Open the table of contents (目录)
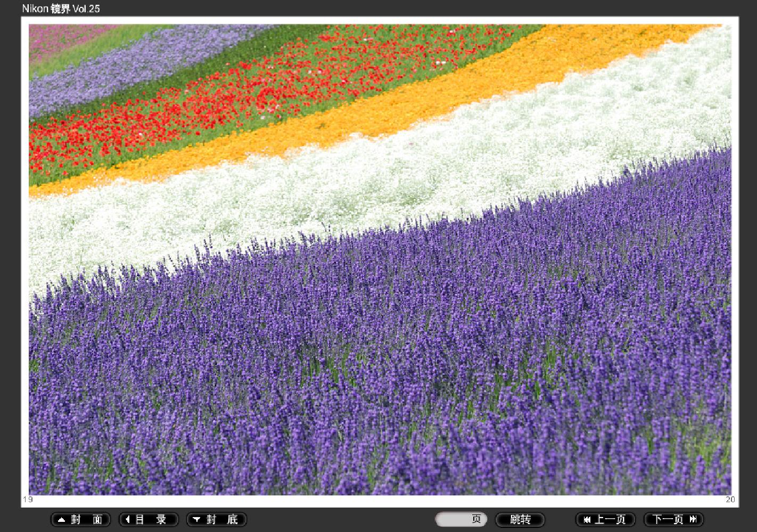The width and height of the screenshot is (757, 532). click(x=149, y=519)
